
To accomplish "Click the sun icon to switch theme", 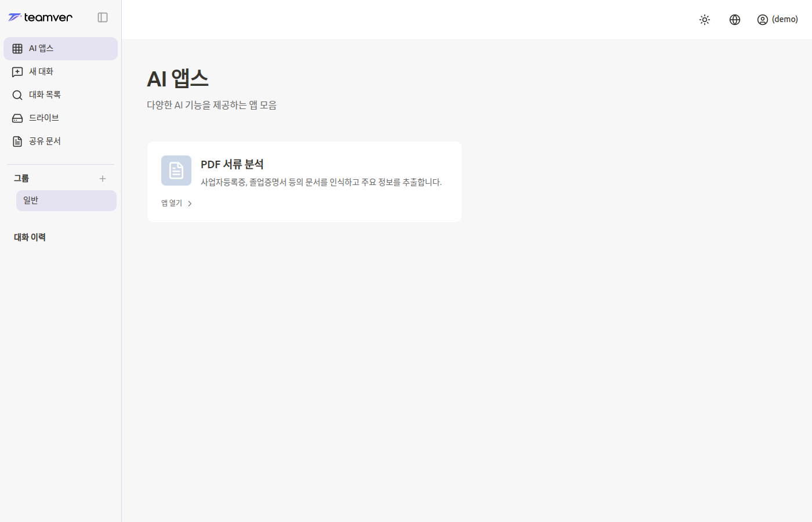I will coord(704,19).
